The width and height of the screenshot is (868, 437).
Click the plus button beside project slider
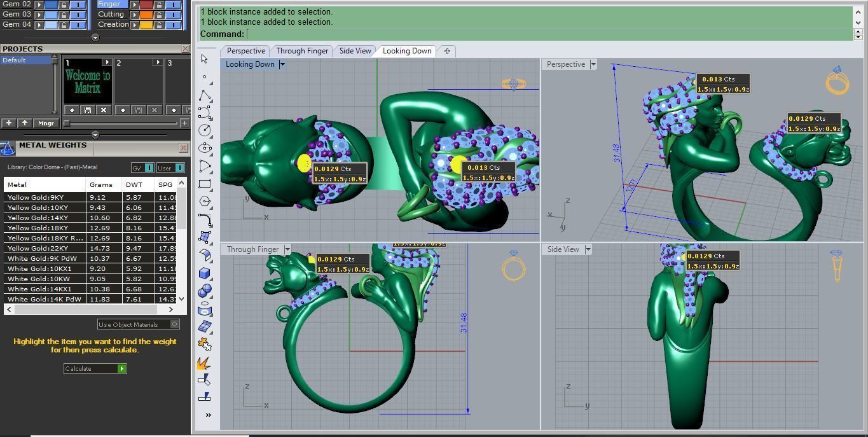pyautogui.click(x=184, y=123)
